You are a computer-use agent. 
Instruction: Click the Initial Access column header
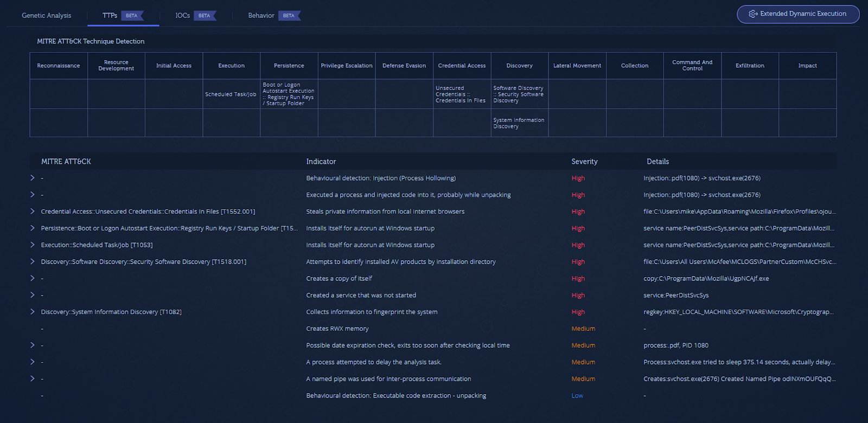coord(174,66)
